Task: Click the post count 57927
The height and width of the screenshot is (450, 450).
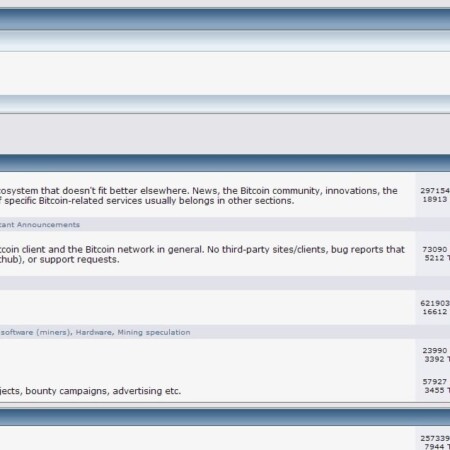Action: [435, 382]
